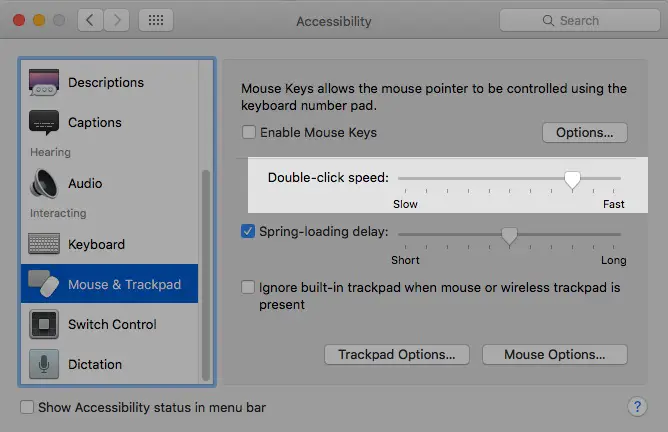Close the Accessibility window
The height and width of the screenshot is (432, 668).
pyautogui.click(x=19, y=20)
